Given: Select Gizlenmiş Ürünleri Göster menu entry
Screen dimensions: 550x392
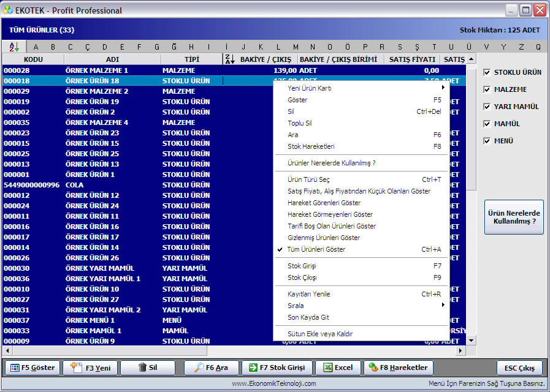Looking at the screenshot, I should click(361, 238).
